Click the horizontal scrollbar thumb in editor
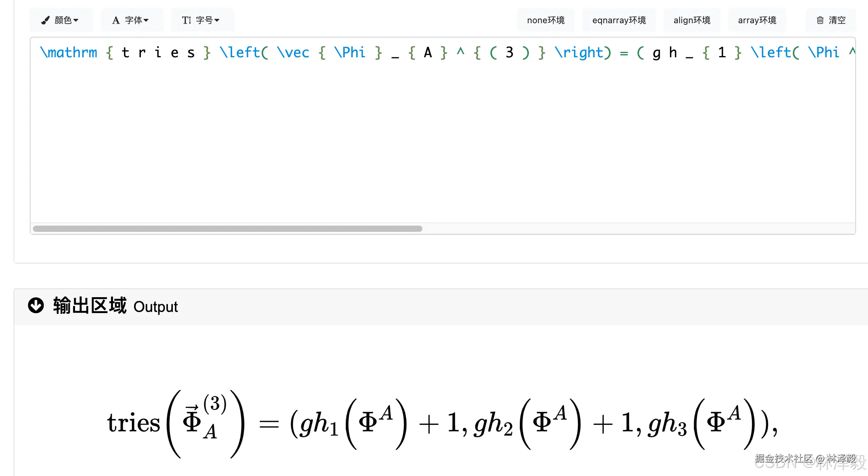Image resolution: width=868 pixels, height=476 pixels. pos(227,229)
